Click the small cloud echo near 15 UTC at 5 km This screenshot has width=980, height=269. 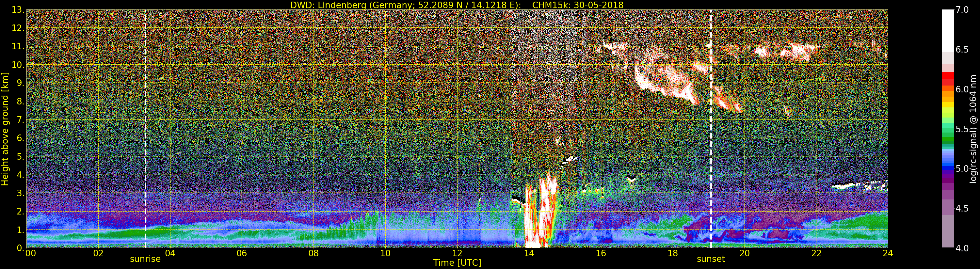(x=570, y=159)
